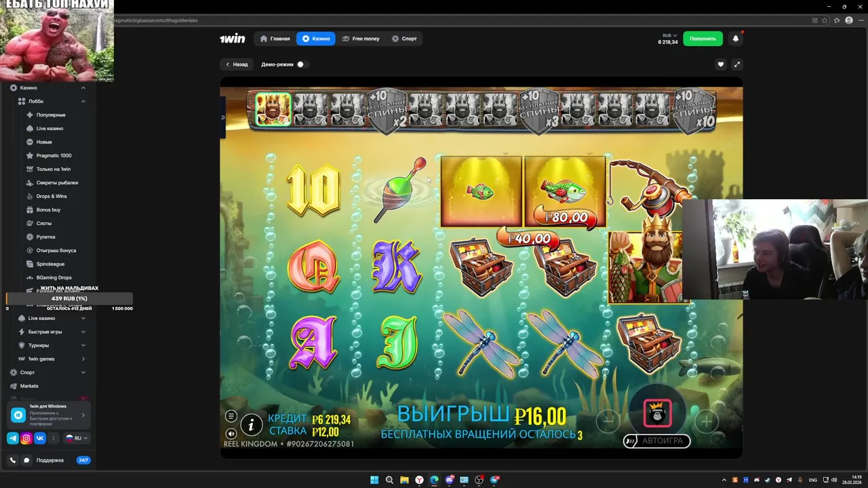Click the Пополнить deposit button

(x=703, y=39)
